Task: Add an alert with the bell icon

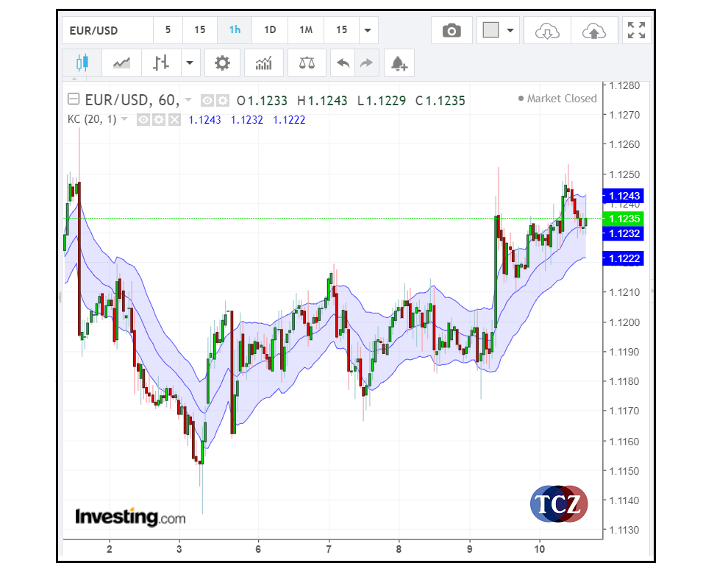Action: point(399,63)
